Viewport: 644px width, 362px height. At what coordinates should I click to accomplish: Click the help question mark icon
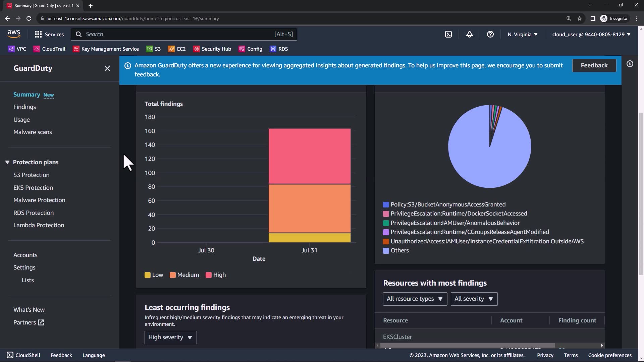(490, 34)
